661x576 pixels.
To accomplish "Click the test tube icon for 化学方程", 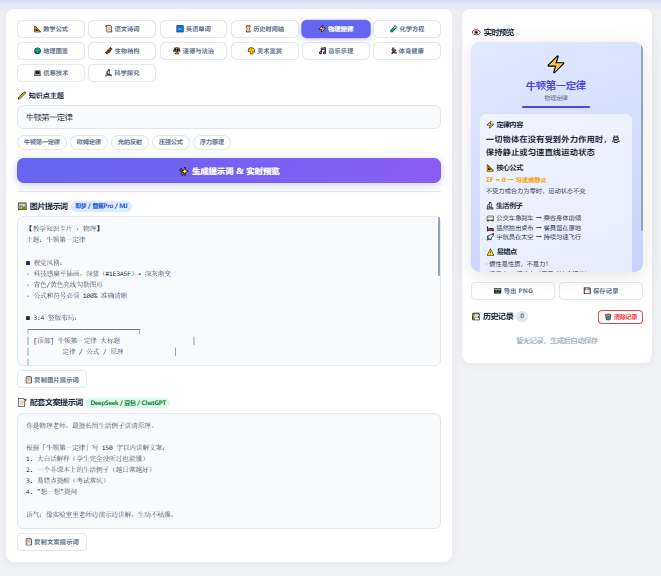I will (393, 29).
